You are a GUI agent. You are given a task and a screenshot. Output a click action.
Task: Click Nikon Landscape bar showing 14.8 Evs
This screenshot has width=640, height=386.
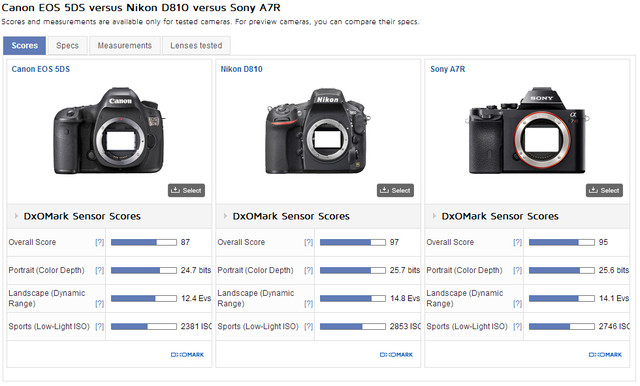(353, 298)
